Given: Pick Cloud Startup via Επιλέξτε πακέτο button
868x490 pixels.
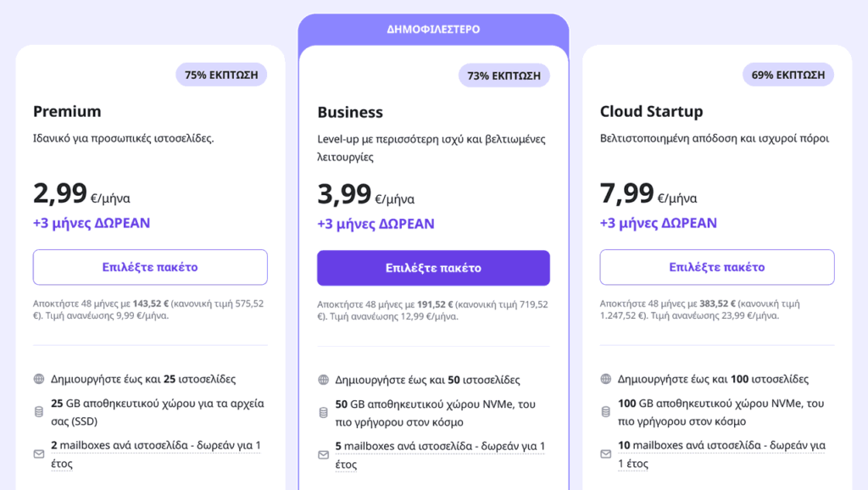Looking at the screenshot, I should click(x=717, y=267).
